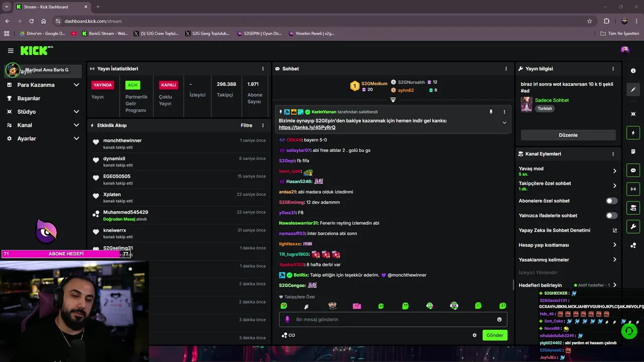Image resolution: width=644 pixels, height=362 pixels.
Task: Open a new browser tab
Action: (98, 7)
